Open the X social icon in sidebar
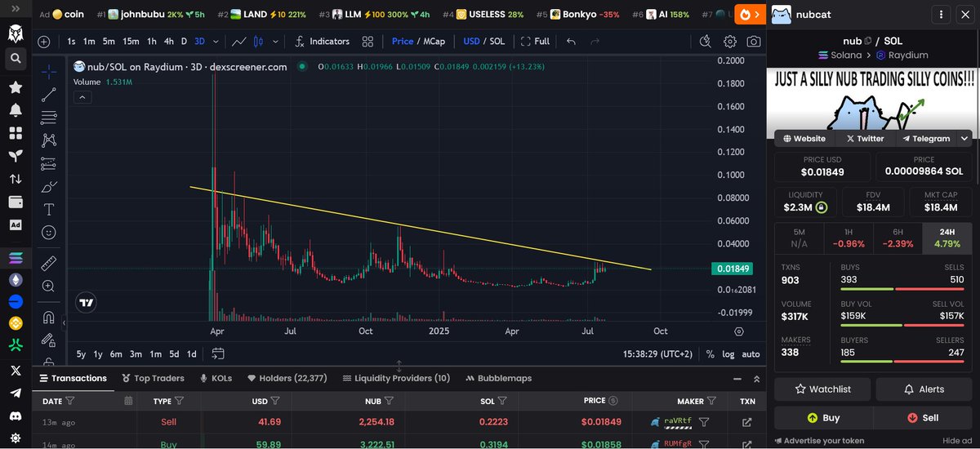This screenshot has height=449, width=980. tap(15, 370)
